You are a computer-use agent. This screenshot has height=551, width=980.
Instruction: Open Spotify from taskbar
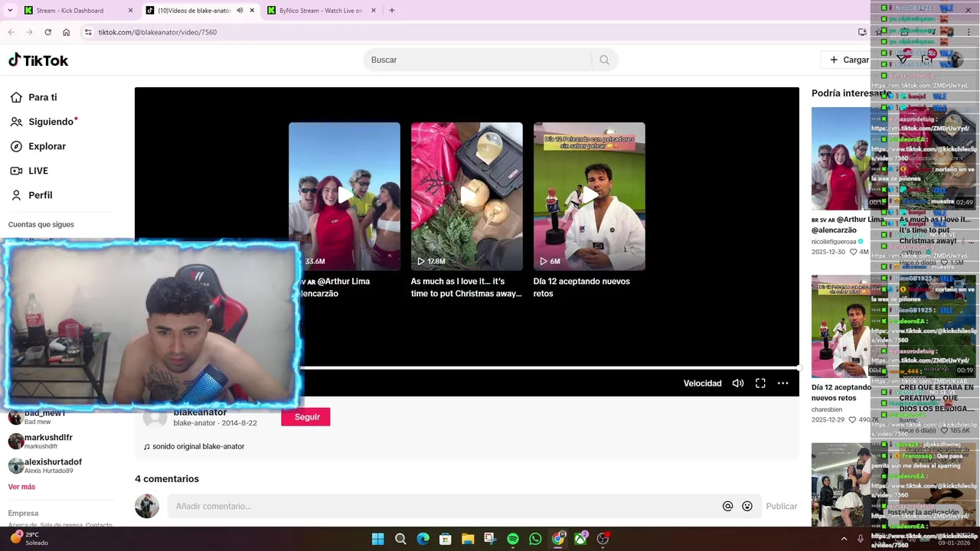point(513,539)
